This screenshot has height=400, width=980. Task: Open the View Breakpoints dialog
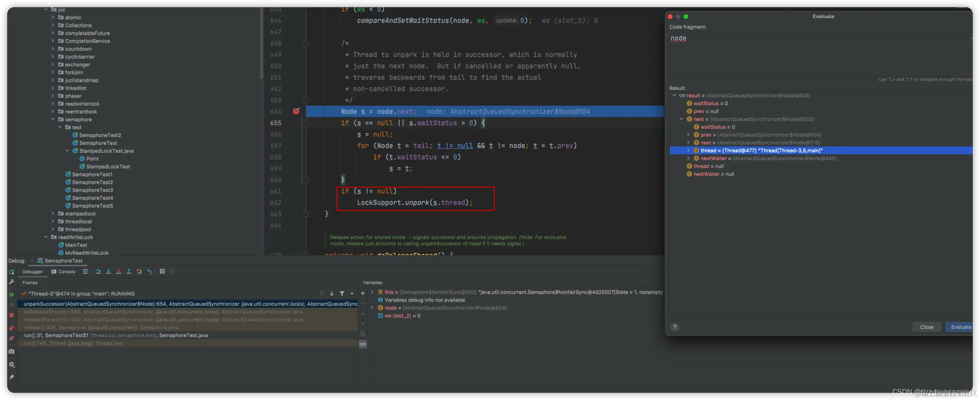click(12, 328)
